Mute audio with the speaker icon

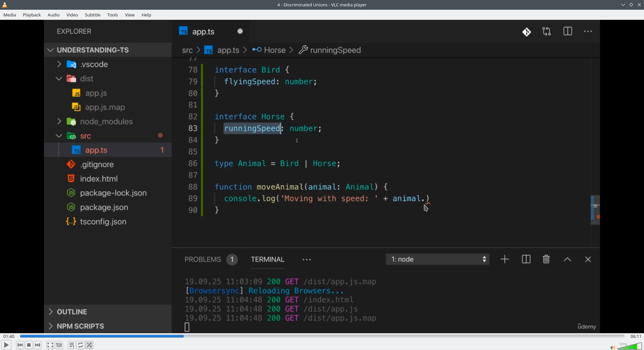(x=612, y=347)
